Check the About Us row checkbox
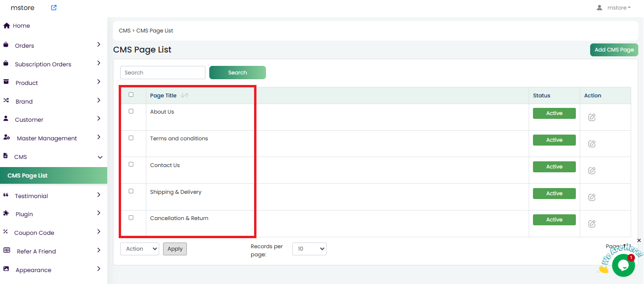The height and width of the screenshot is (284, 644). point(131,111)
